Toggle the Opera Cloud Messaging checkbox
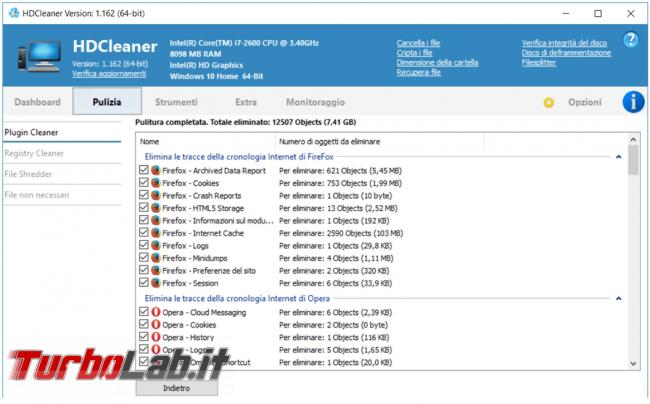Viewport: 650px width, 404px height. pos(143,312)
